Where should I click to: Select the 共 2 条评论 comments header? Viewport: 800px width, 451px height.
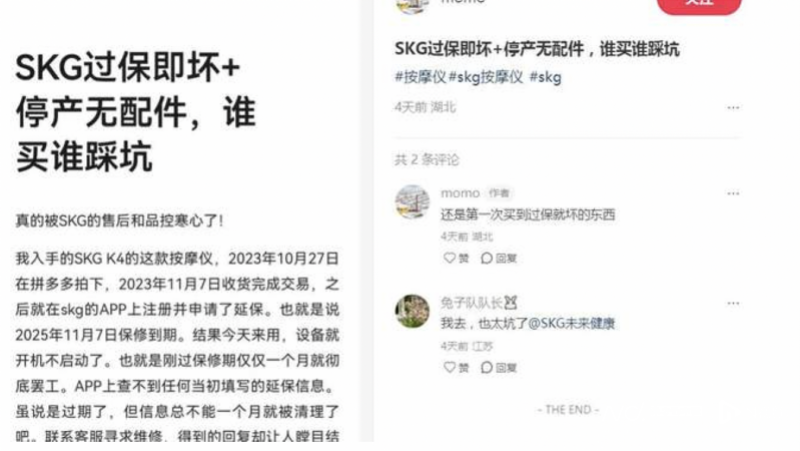(427, 160)
